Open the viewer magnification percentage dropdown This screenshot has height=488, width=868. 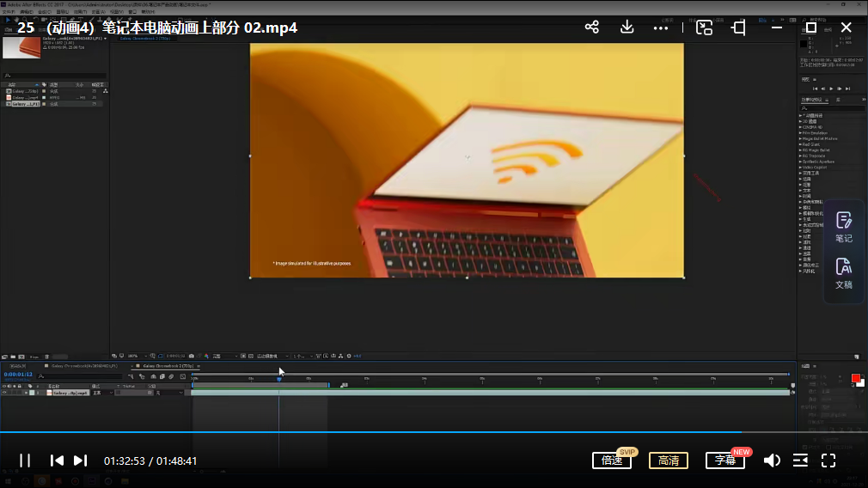[x=137, y=356]
